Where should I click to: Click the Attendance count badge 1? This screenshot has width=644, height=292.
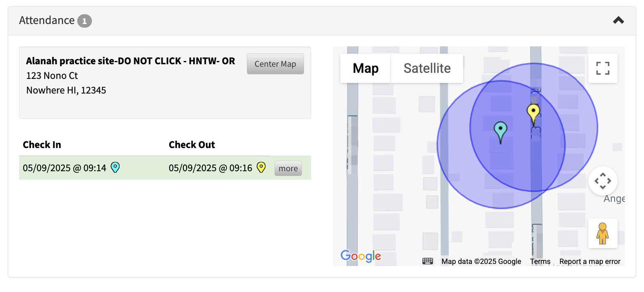click(x=85, y=21)
